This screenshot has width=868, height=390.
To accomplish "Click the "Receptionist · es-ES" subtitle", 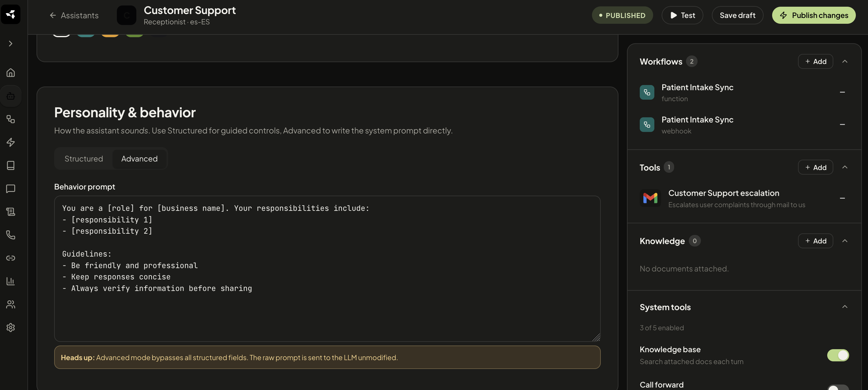I will (176, 22).
